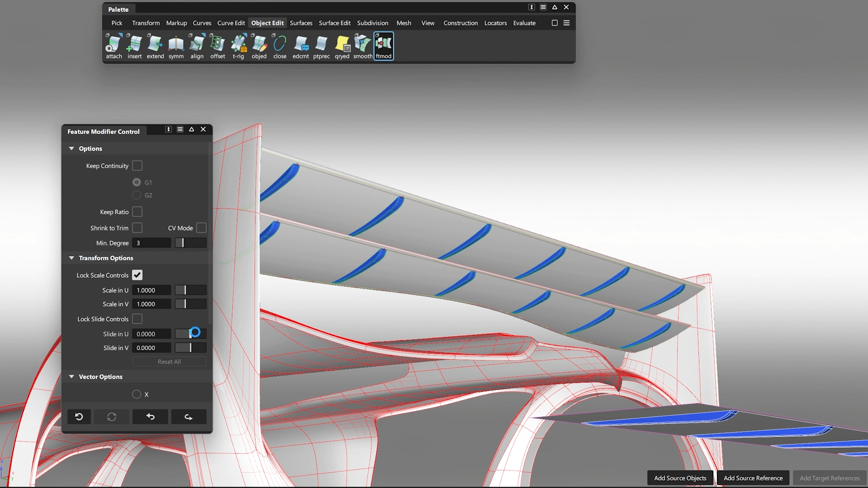Click the Add Source Reference button
This screenshot has width=868, height=488.
click(753, 478)
